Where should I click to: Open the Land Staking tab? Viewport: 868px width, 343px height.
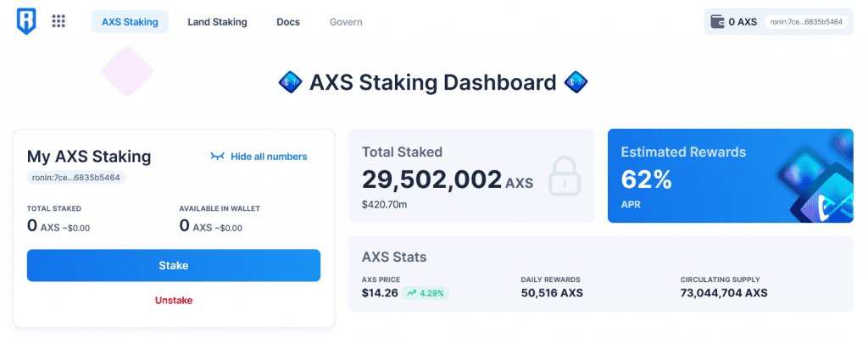point(217,22)
